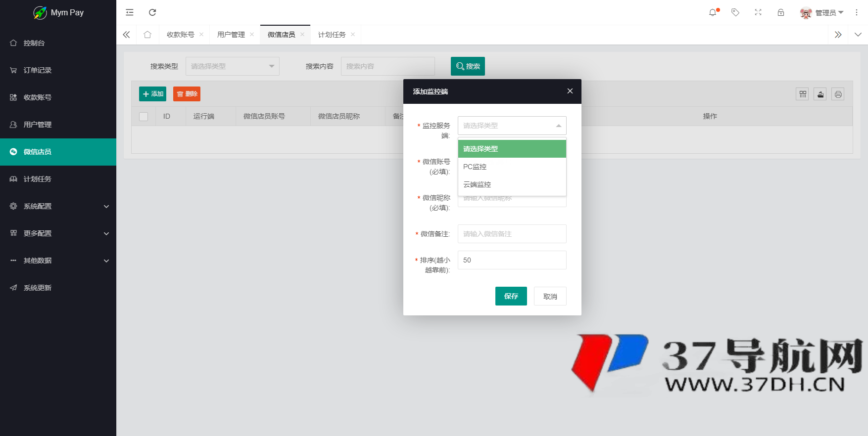Click the green 搜索 button
The image size is (868, 436).
click(x=468, y=66)
